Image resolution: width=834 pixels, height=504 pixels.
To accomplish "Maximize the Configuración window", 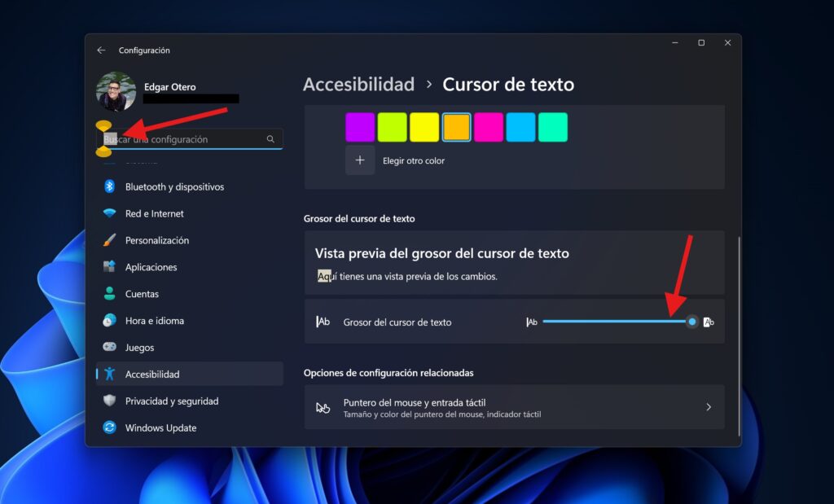I will pyautogui.click(x=701, y=42).
